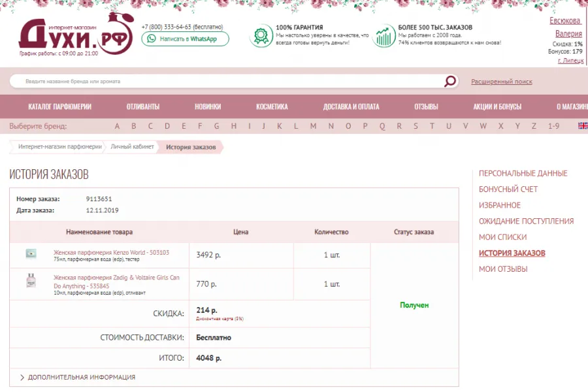
Task: Click the Скидка: 1% account text
Action: pyautogui.click(x=567, y=44)
